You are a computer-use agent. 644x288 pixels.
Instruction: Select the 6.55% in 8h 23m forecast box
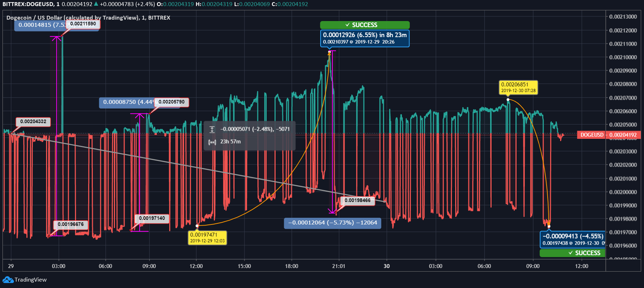coord(364,38)
